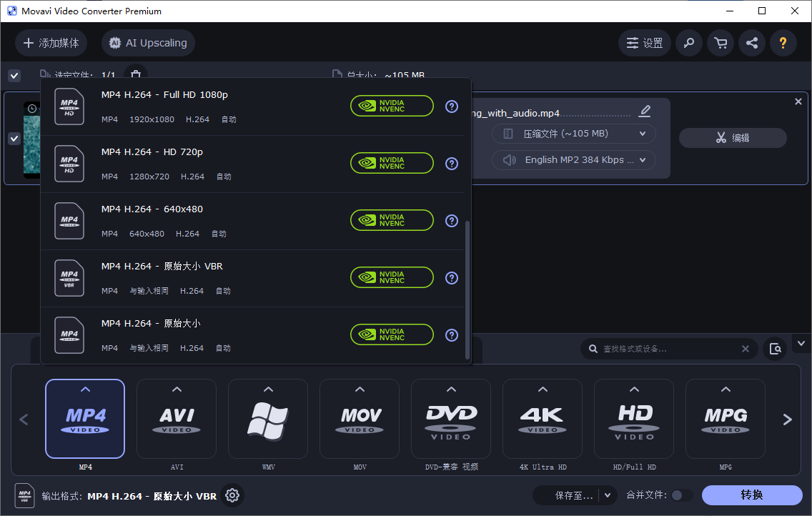The height and width of the screenshot is (516, 812).
Task: Select the MOV video format tile
Action: 360,419
